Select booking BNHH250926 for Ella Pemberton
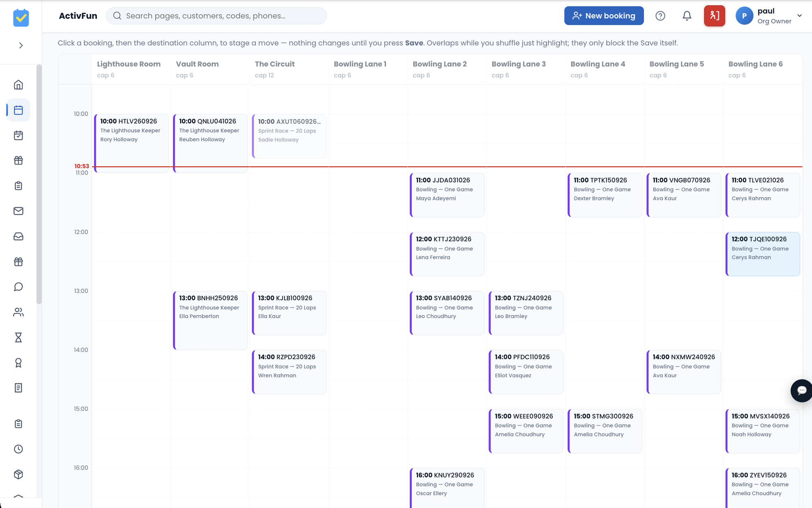Image resolution: width=812 pixels, height=508 pixels. coord(210,320)
